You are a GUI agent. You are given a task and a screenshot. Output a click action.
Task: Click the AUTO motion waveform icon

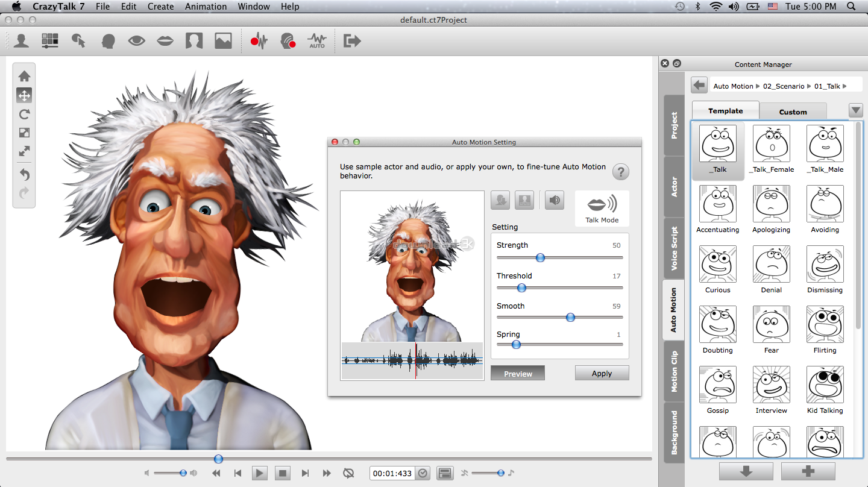tap(316, 41)
